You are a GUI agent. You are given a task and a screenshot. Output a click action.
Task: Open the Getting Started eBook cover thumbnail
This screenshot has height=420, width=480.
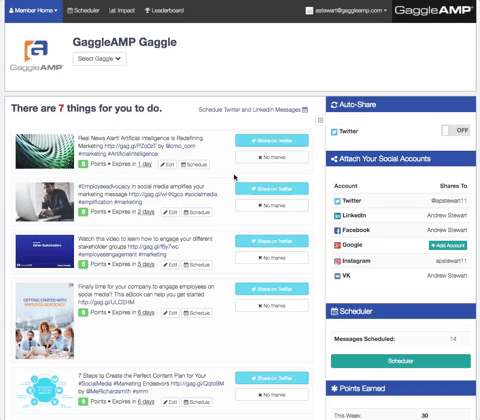[45, 321]
